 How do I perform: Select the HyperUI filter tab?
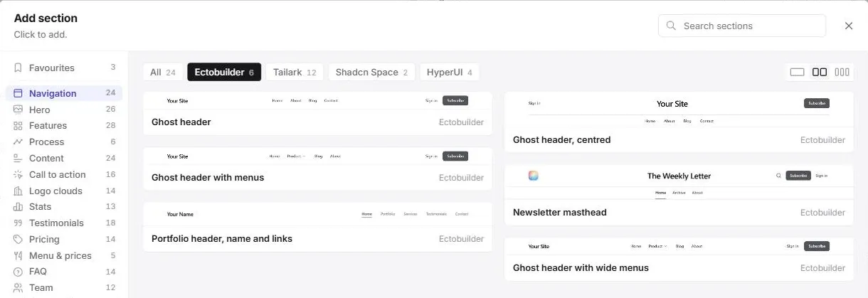coord(449,73)
